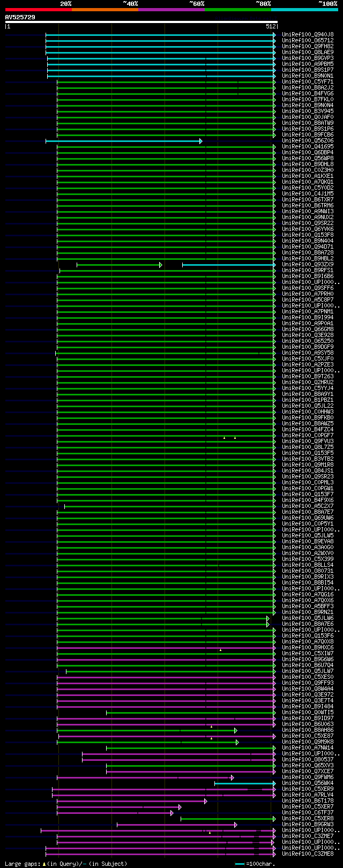The image size is (343, 868).
Task: Select the UniRef100_B9GRW3 label
Action: coord(308,824)
